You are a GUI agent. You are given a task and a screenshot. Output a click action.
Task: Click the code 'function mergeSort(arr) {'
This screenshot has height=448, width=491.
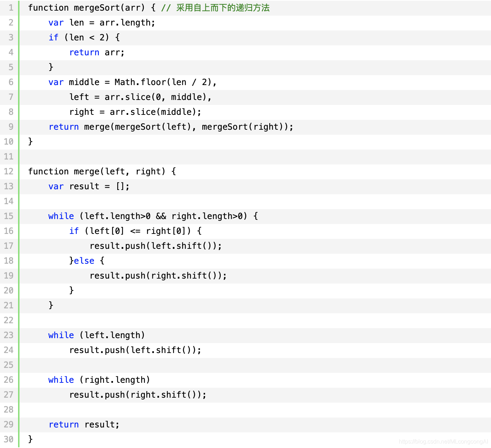92,8
